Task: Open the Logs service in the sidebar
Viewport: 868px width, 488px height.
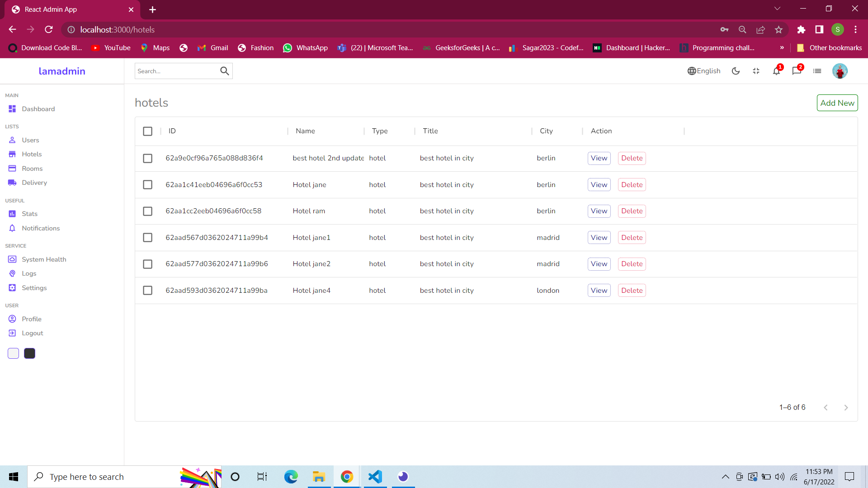Action: pyautogui.click(x=28, y=273)
